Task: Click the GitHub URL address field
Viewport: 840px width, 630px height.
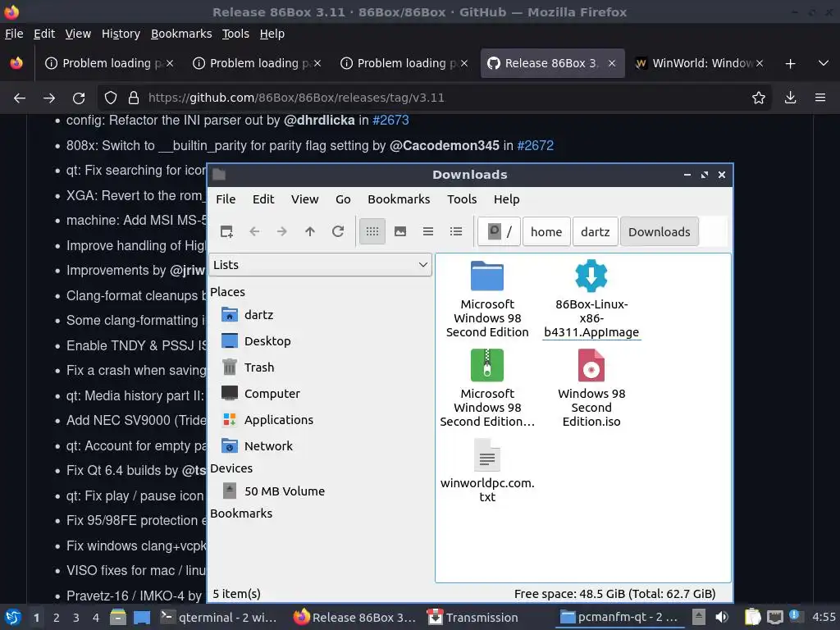Action: click(434, 98)
